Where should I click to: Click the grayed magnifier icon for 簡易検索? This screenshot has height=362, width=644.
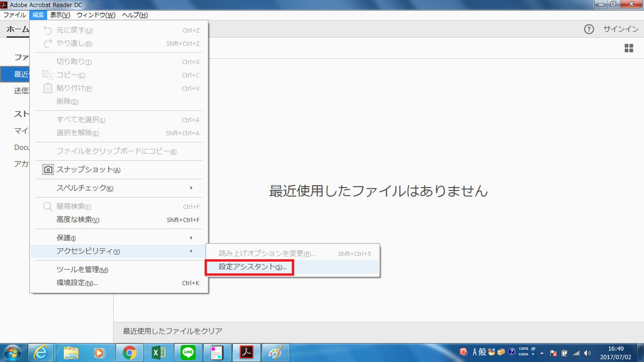48,206
